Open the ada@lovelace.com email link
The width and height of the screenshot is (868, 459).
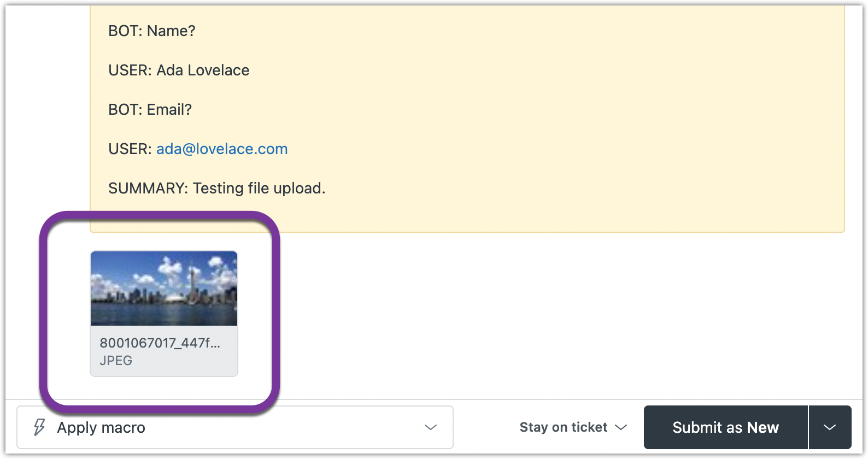222,149
